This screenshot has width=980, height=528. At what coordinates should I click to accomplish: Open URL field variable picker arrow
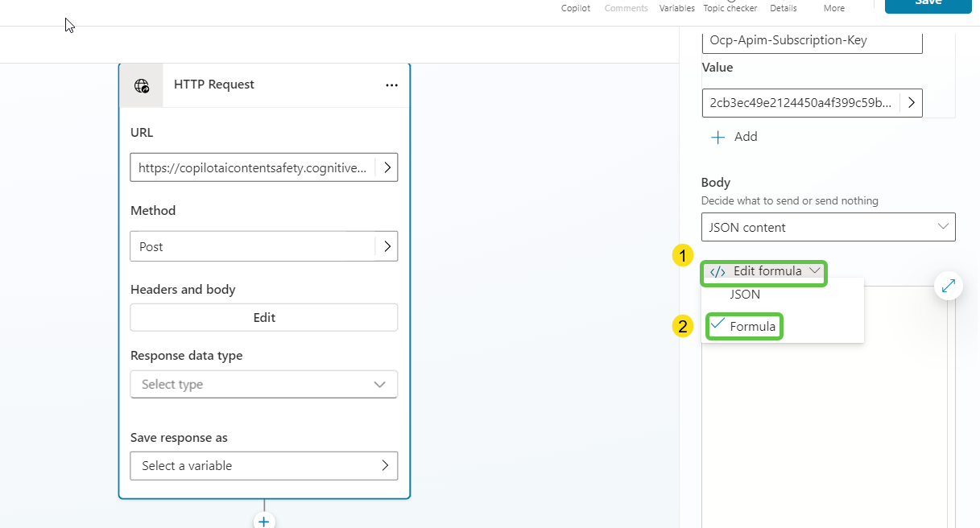click(387, 167)
